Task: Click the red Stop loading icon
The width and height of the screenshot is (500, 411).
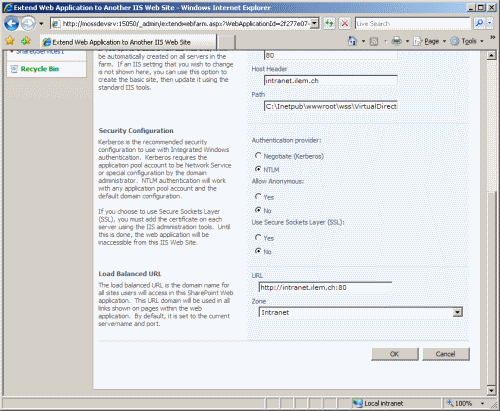Action: coord(345,23)
